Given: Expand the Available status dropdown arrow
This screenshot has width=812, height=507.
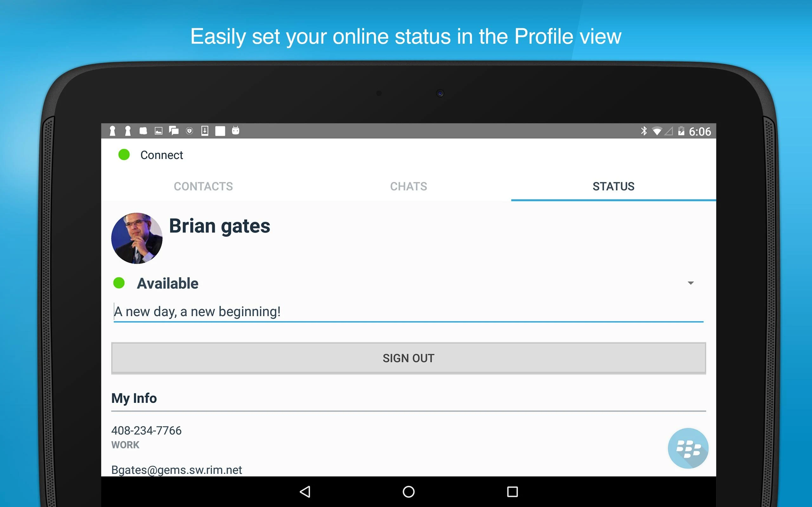Looking at the screenshot, I should click(x=691, y=283).
